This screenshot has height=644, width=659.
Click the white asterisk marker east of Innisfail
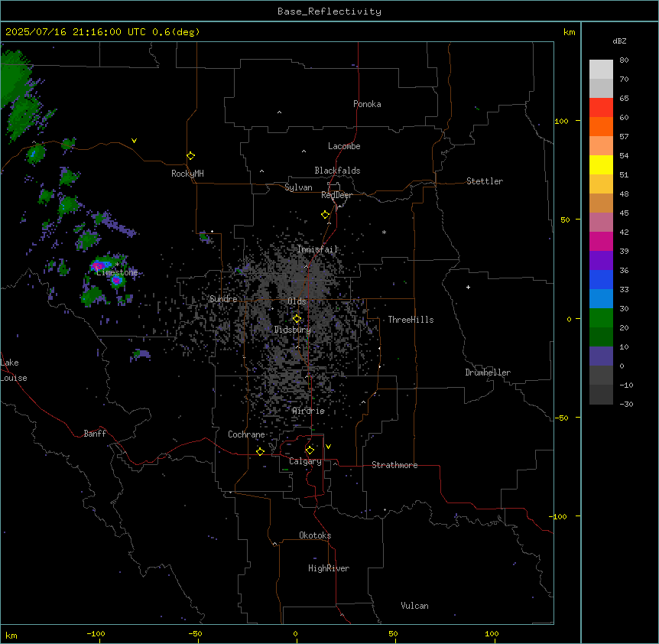(384, 232)
